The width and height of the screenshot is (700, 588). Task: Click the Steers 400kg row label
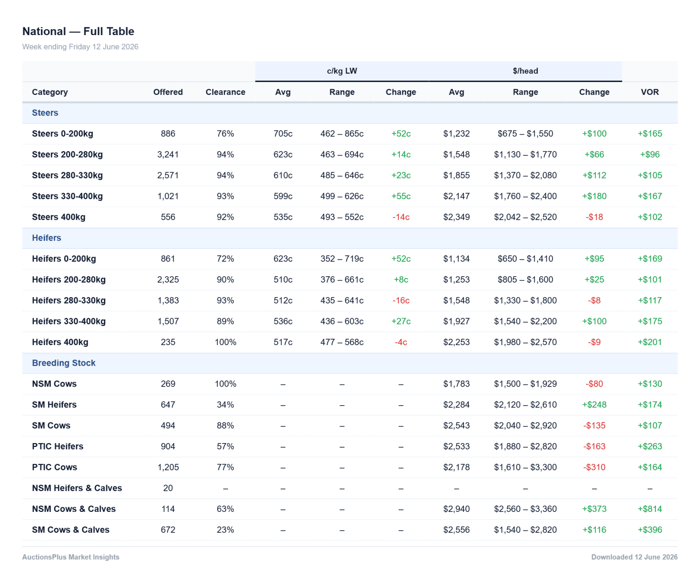point(58,217)
